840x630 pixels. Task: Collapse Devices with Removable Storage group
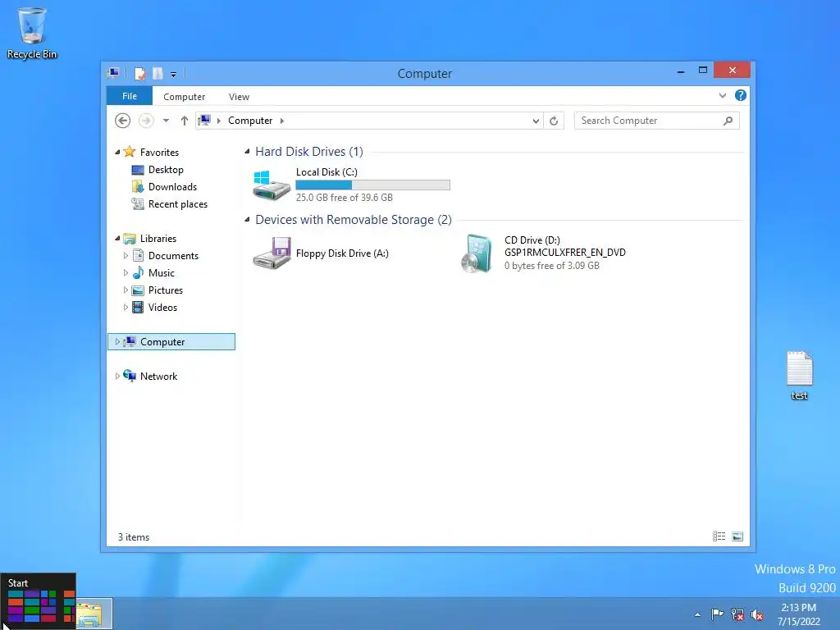pos(247,220)
